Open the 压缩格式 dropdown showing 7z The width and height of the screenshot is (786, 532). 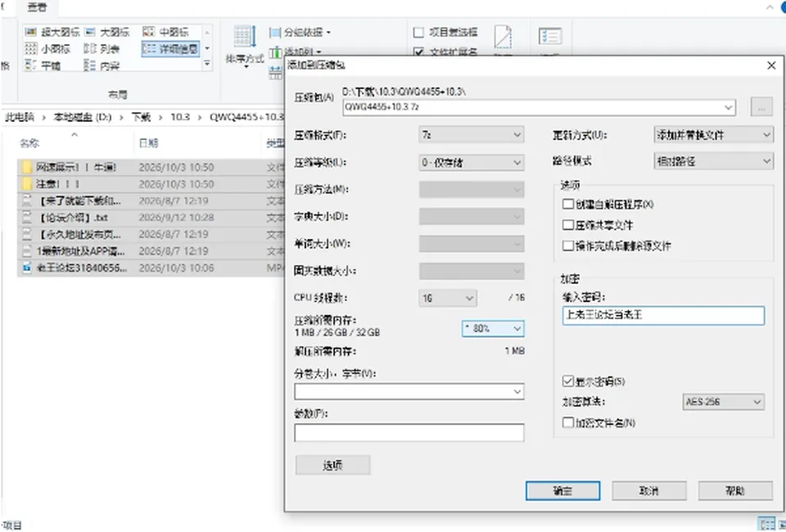pos(472,135)
